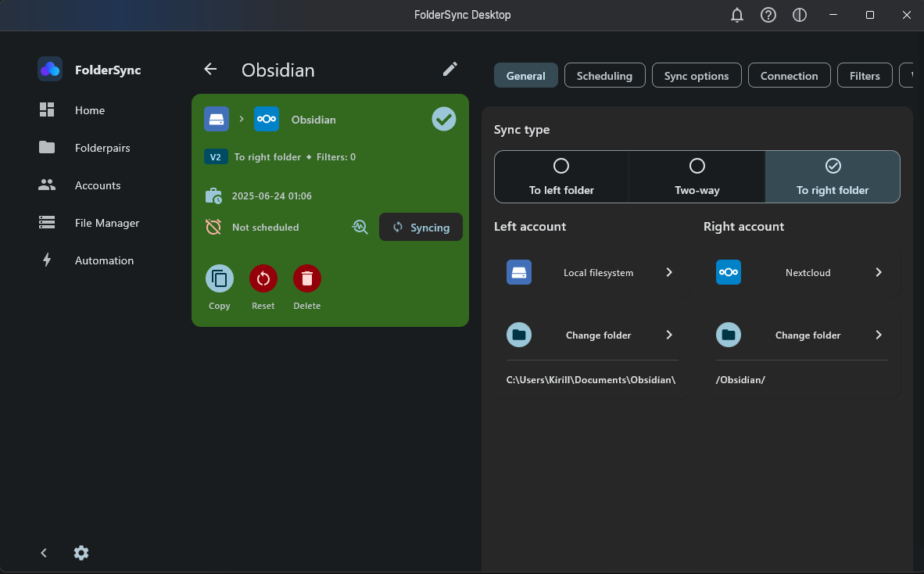Image resolution: width=924 pixels, height=574 pixels.
Task: Click the Not scheduled text
Action: [265, 227]
